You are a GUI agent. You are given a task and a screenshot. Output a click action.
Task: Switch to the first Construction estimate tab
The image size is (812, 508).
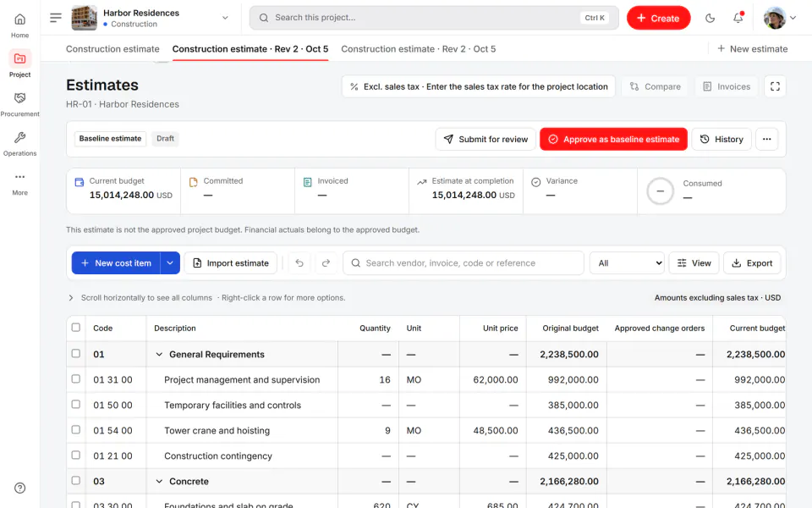(x=112, y=49)
